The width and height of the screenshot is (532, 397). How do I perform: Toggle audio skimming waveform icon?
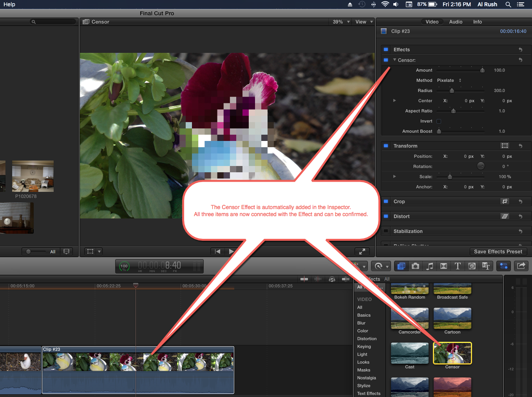point(318,279)
